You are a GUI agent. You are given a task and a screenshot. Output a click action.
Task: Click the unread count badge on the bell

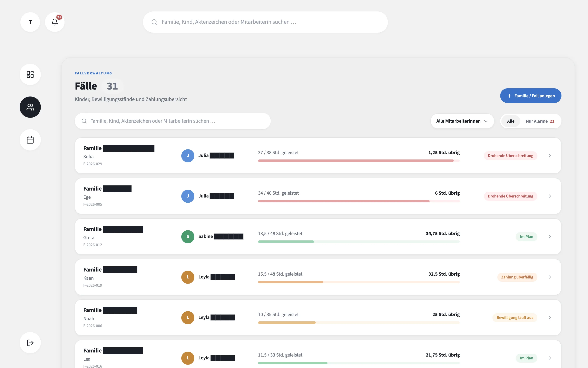click(x=59, y=17)
